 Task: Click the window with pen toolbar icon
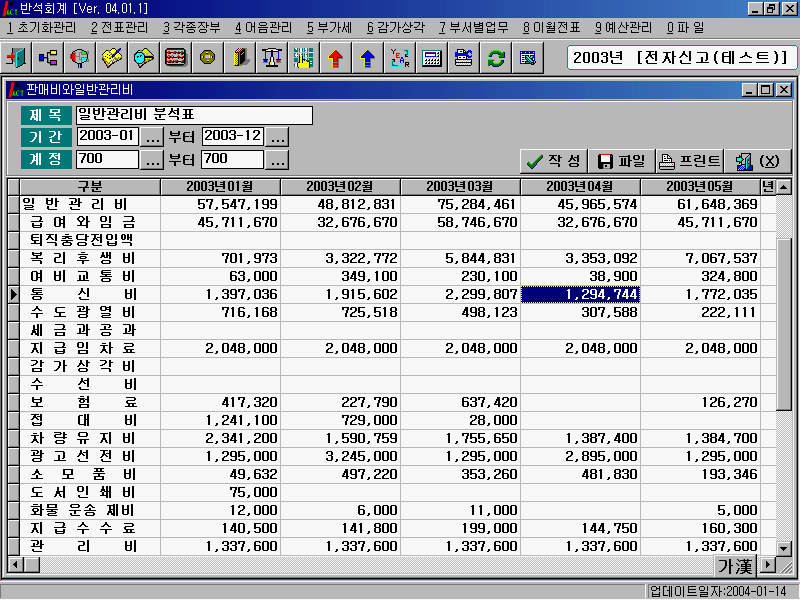(x=528, y=58)
